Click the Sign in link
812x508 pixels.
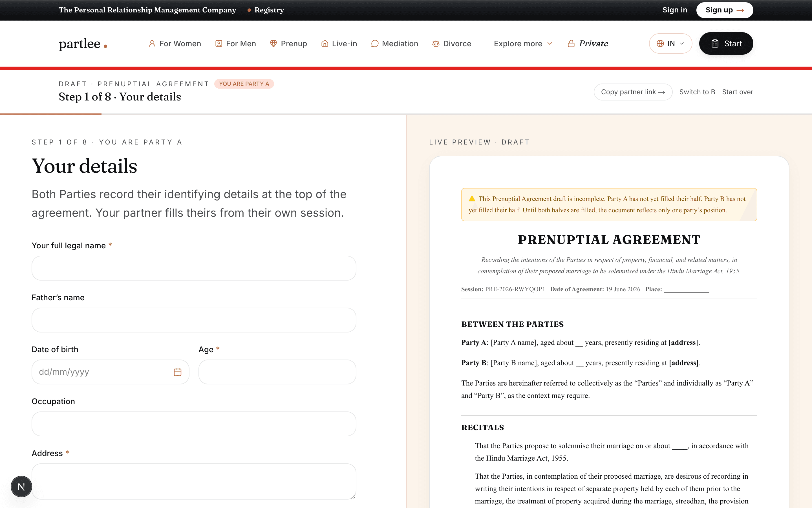tap(675, 10)
